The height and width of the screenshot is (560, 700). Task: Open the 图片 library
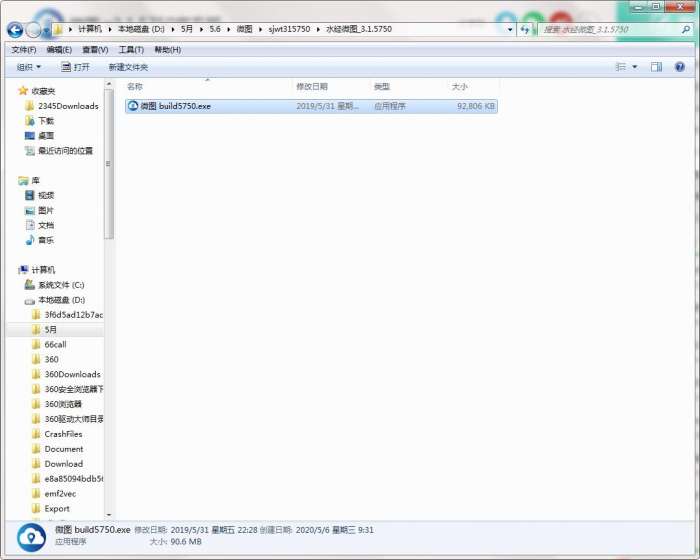tap(39, 210)
